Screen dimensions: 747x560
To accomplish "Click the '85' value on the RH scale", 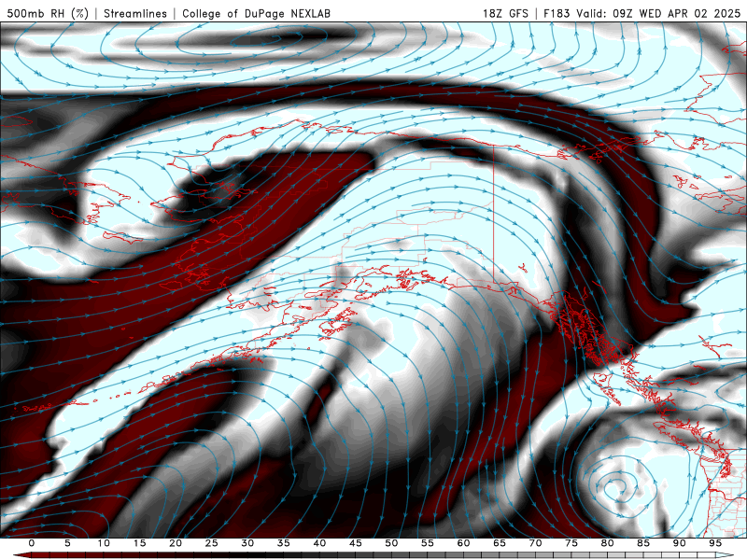I will click(643, 543).
